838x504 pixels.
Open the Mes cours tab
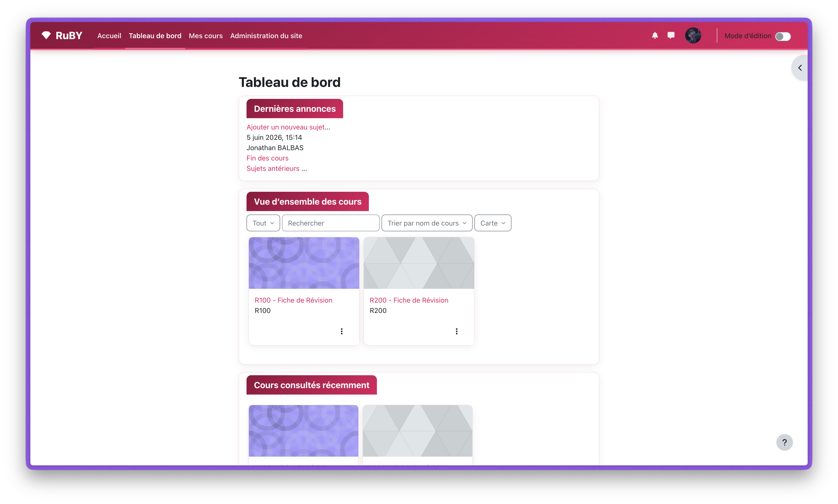pos(206,36)
